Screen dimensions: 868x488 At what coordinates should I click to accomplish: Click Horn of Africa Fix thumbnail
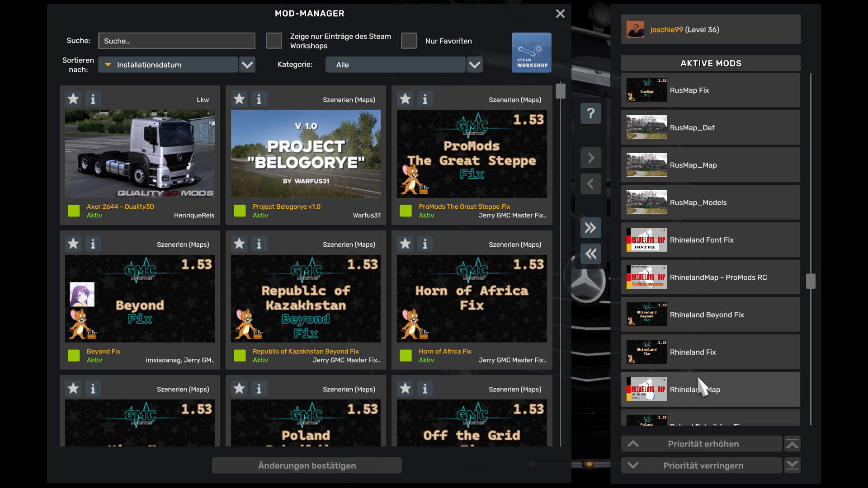(x=472, y=299)
